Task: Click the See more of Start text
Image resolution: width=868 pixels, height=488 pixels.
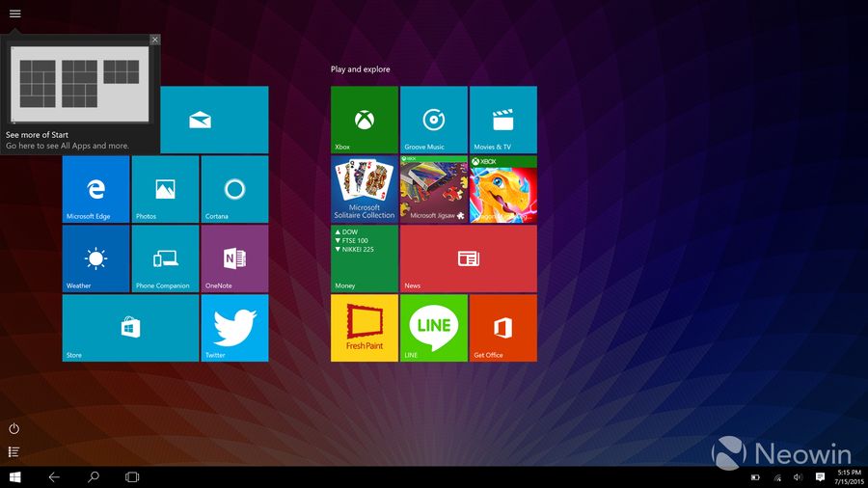Action: pos(37,134)
